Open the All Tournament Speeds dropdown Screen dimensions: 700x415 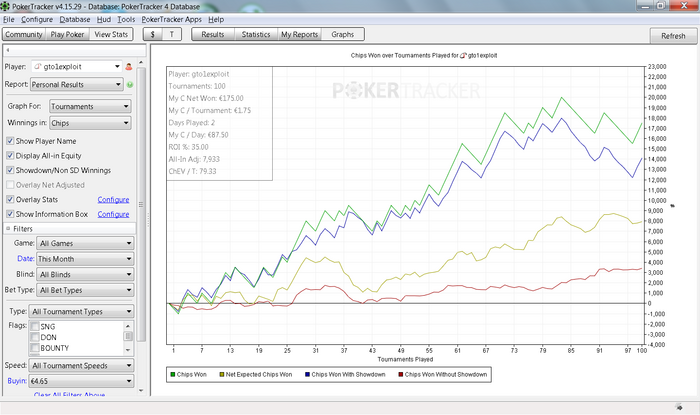(x=81, y=365)
